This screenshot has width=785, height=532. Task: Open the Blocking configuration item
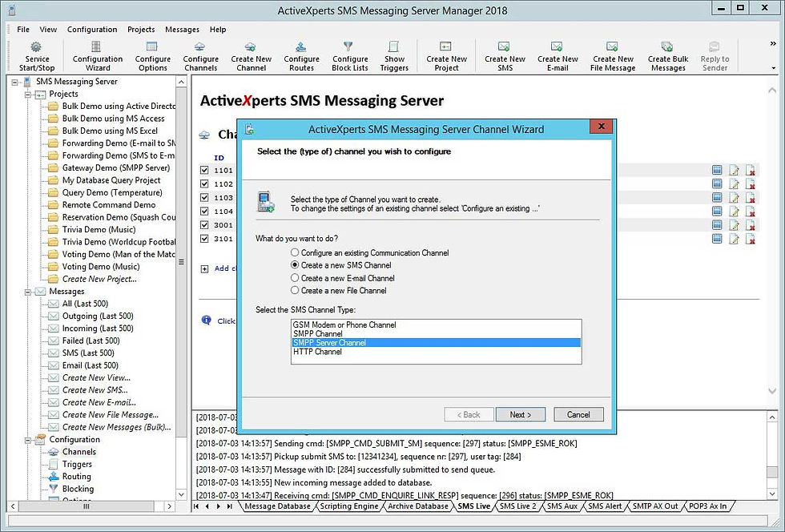tap(78, 489)
